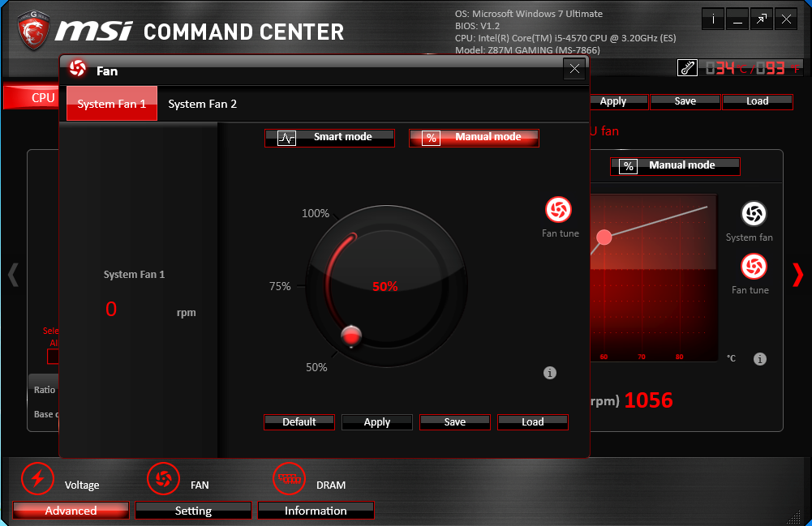812x526 pixels.
Task: Go to the previous page with left arrow
Action: pyautogui.click(x=14, y=275)
